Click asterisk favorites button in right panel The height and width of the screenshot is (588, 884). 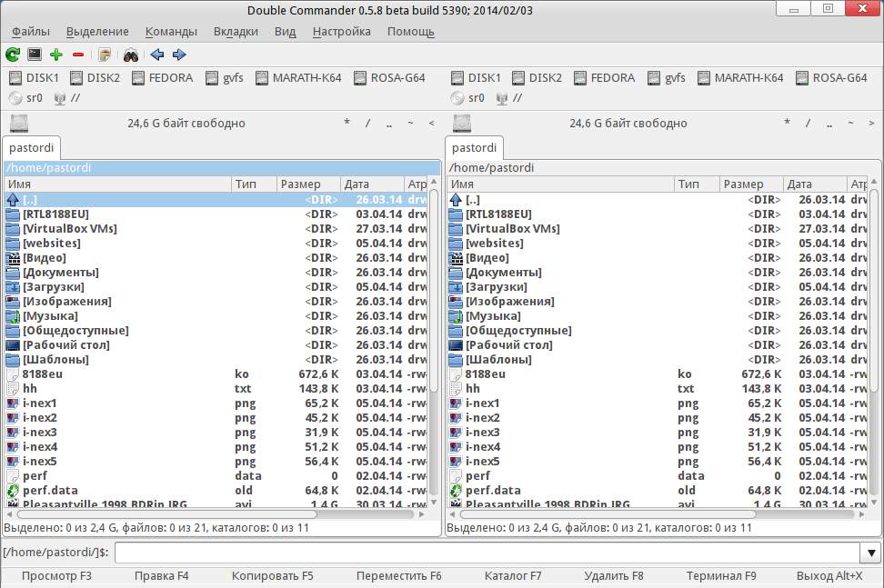pos(787,123)
